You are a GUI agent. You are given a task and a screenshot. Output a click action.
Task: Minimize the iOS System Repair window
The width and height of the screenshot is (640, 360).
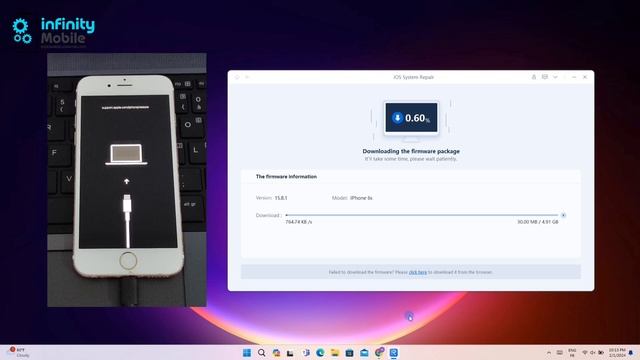pos(574,77)
